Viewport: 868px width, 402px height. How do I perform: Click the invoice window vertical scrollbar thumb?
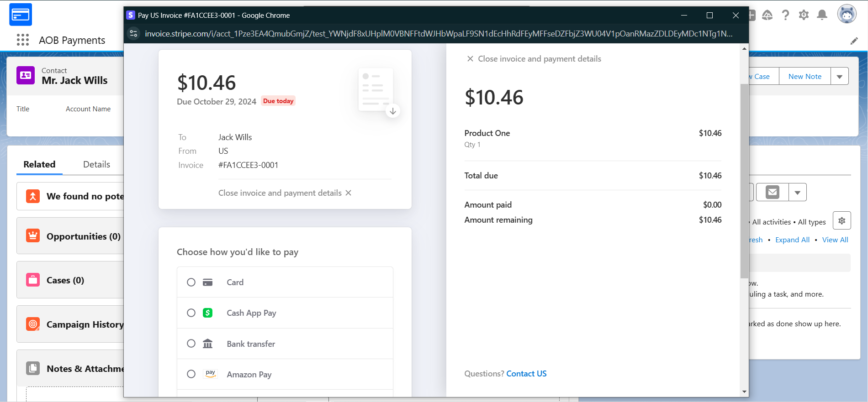(744, 181)
